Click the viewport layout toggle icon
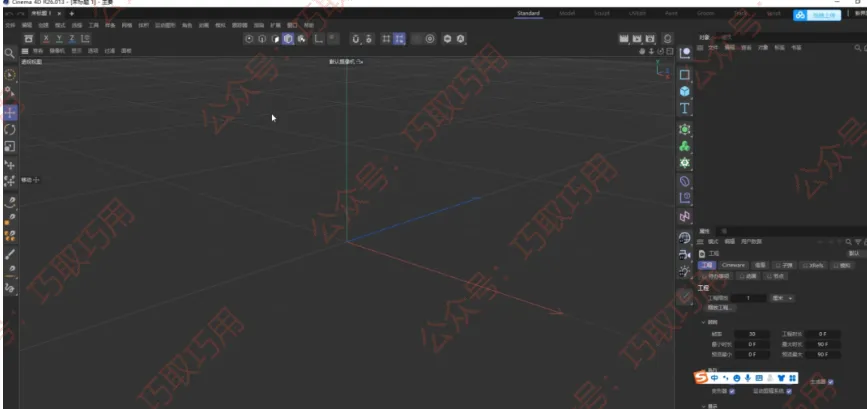Viewport: 867px width, 409px height. (670, 51)
